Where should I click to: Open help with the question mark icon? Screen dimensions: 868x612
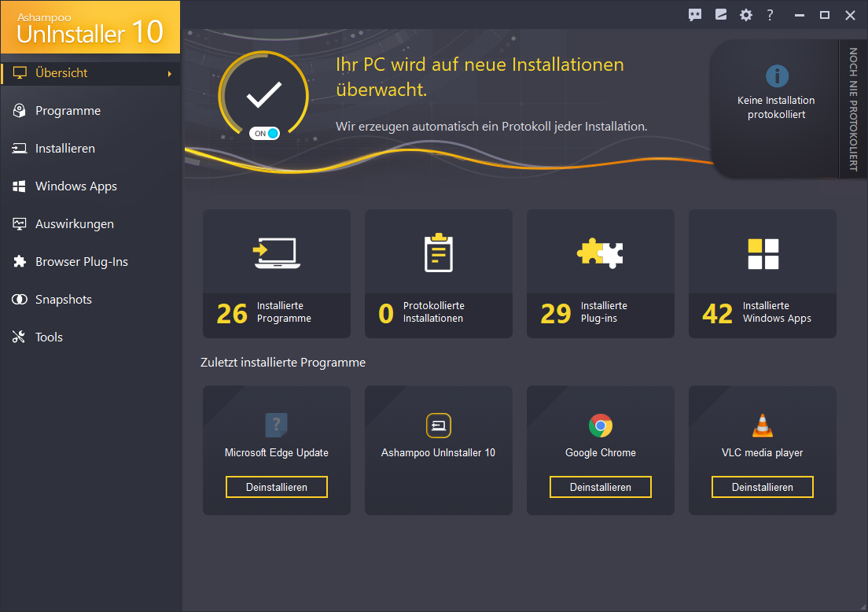770,15
